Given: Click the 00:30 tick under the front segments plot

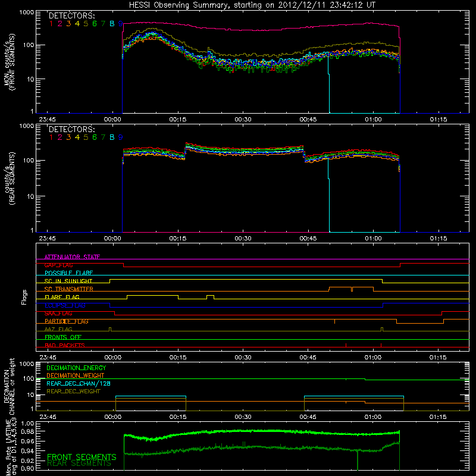Looking at the screenshot, I should pos(243,120).
